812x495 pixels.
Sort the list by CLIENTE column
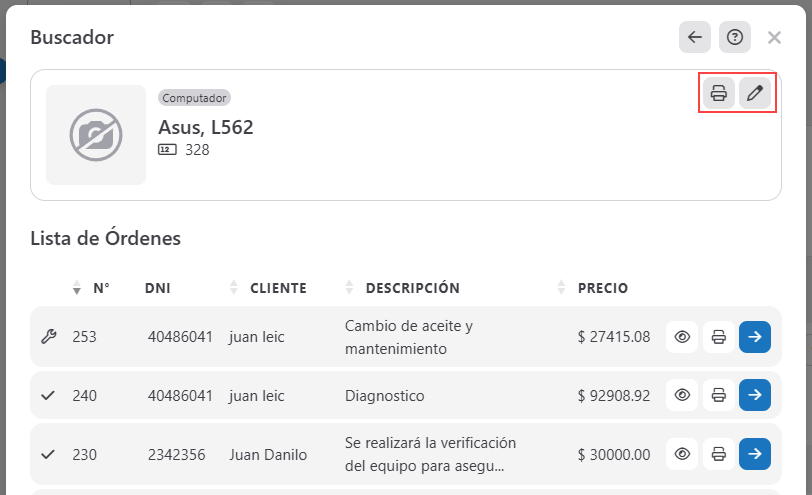[278, 288]
